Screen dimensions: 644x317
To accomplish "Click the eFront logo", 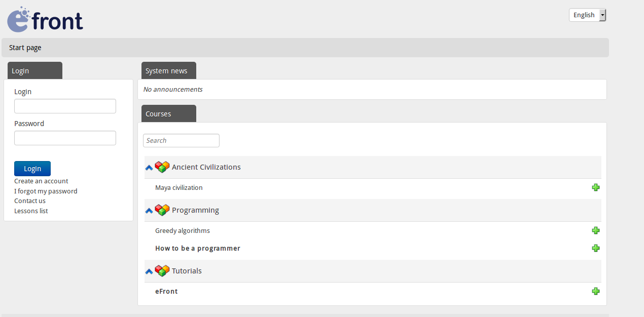I will click(x=45, y=19).
